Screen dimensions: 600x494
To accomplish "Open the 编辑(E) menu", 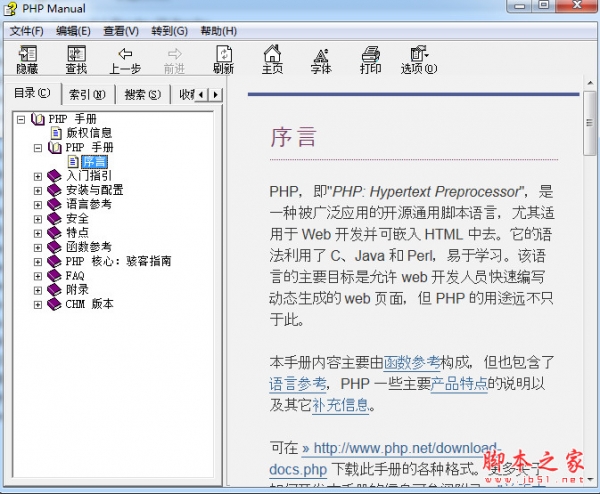I will coord(73,31).
